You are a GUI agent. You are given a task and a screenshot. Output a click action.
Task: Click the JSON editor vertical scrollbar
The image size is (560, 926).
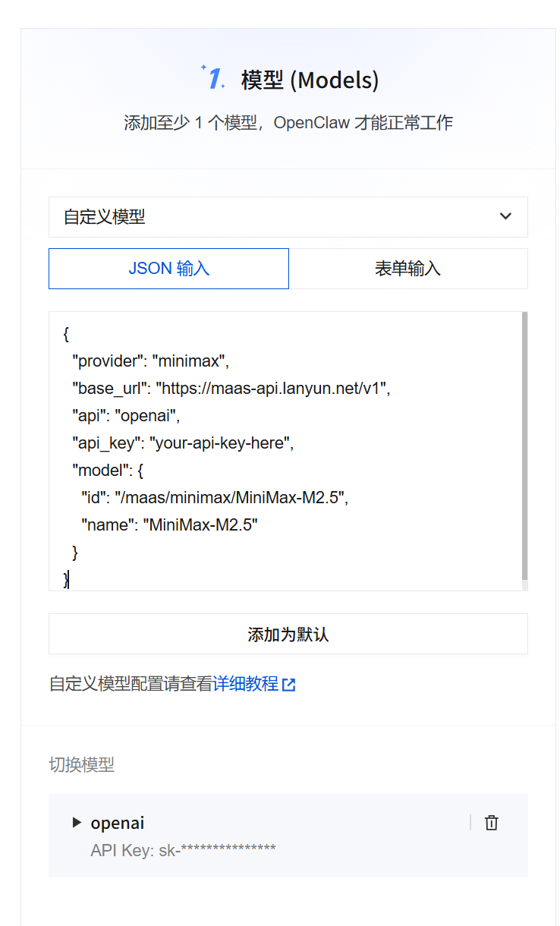tap(524, 446)
